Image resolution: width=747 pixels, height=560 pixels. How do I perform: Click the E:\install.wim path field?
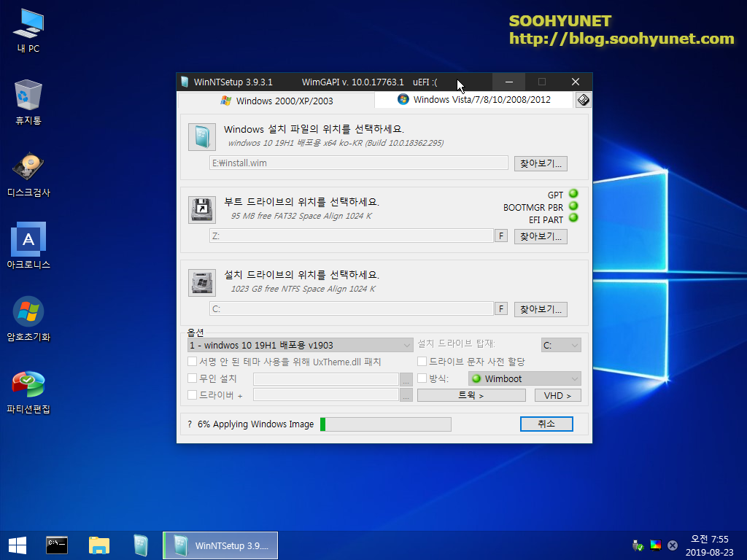point(359,163)
